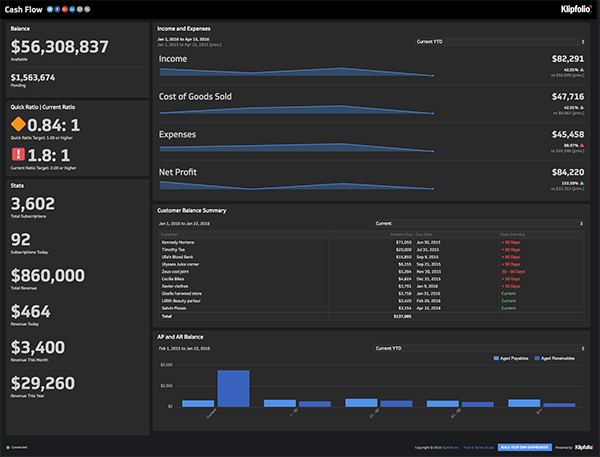Click the Income sparkline chart
This screenshot has width=600, height=457.
point(297,72)
